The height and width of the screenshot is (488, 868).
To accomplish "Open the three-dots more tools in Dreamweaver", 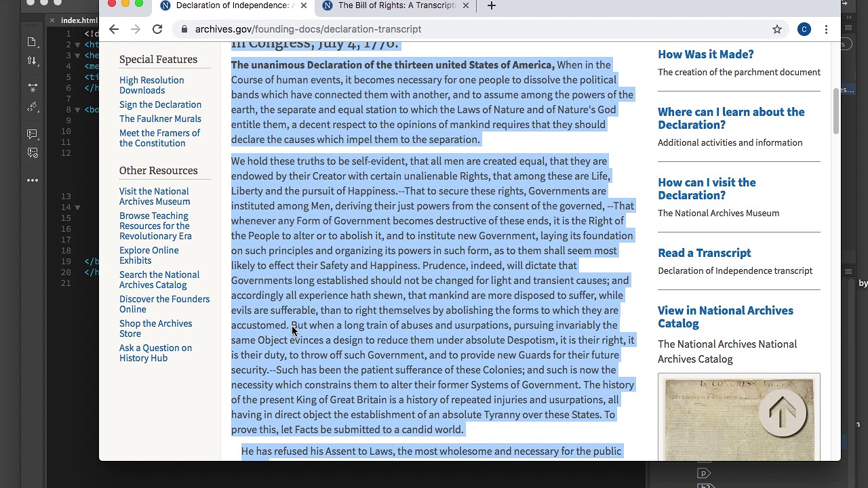I will (33, 180).
